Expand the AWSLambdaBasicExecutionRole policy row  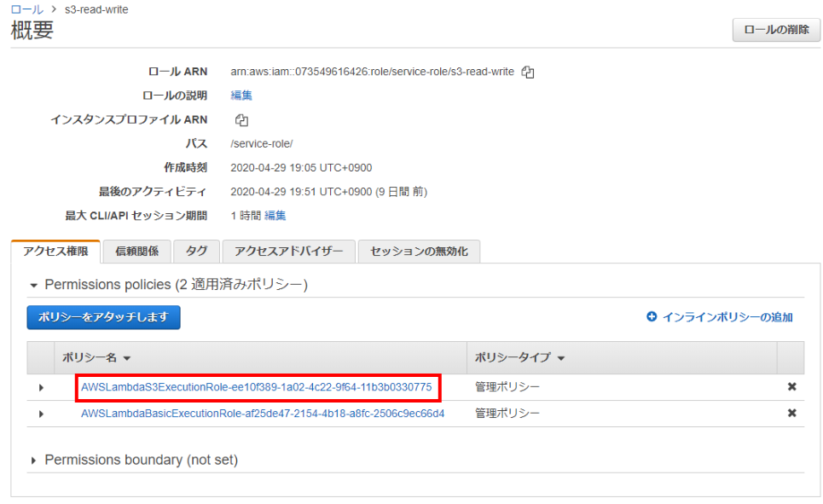pyautogui.click(x=41, y=414)
